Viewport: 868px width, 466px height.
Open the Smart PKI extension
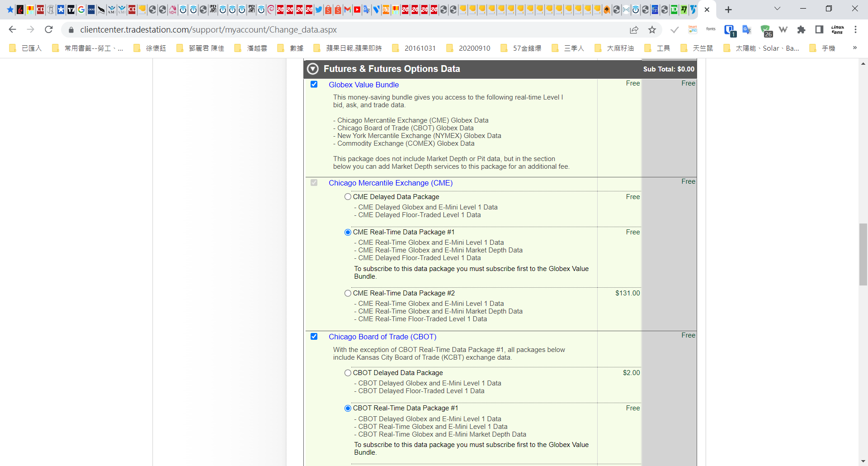coord(693,30)
